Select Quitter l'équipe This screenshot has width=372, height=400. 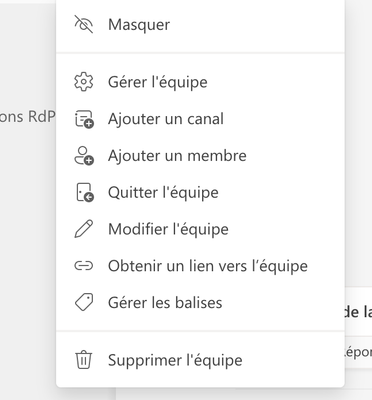pyautogui.click(x=200, y=192)
